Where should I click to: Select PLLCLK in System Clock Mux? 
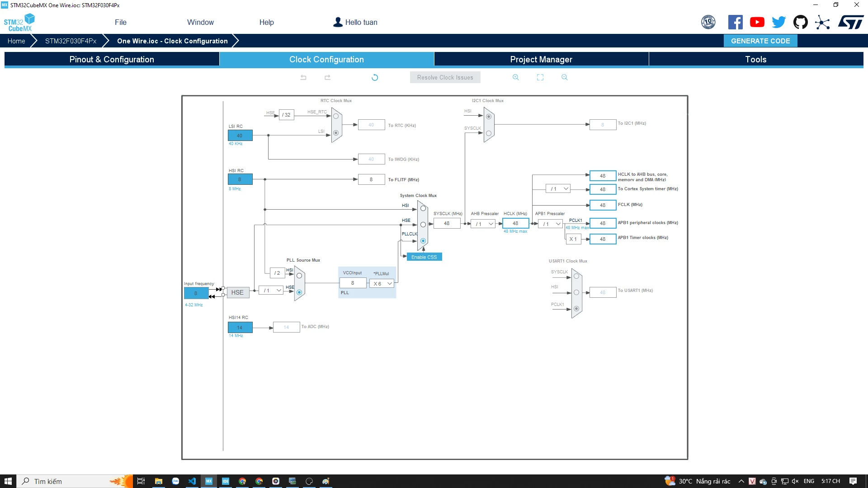pyautogui.click(x=423, y=241)
